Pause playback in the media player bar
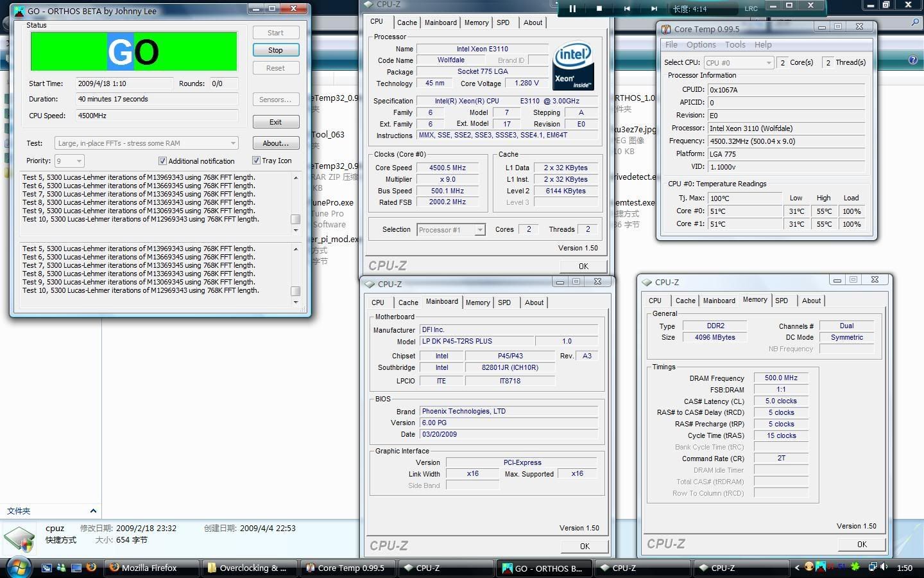 [572, 8]
